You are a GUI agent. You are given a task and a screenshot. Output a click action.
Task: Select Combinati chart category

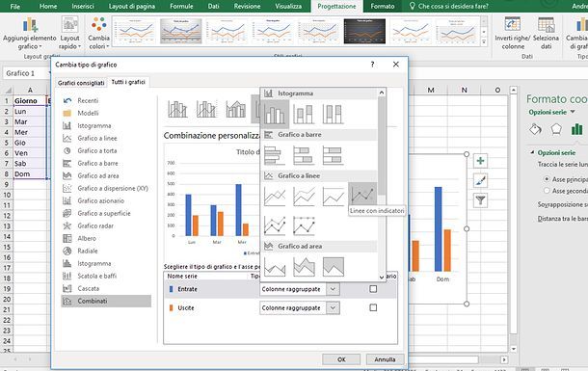coord(106,301)
